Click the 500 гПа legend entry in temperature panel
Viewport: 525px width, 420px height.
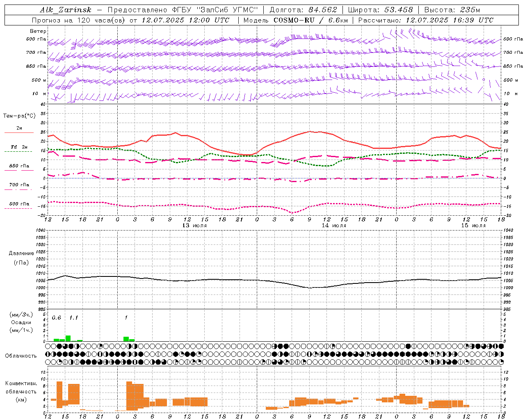19,204
